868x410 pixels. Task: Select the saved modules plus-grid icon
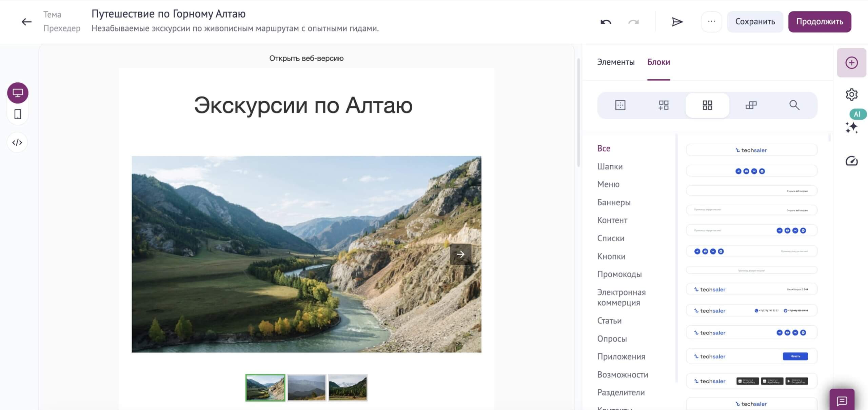[664, 105]
